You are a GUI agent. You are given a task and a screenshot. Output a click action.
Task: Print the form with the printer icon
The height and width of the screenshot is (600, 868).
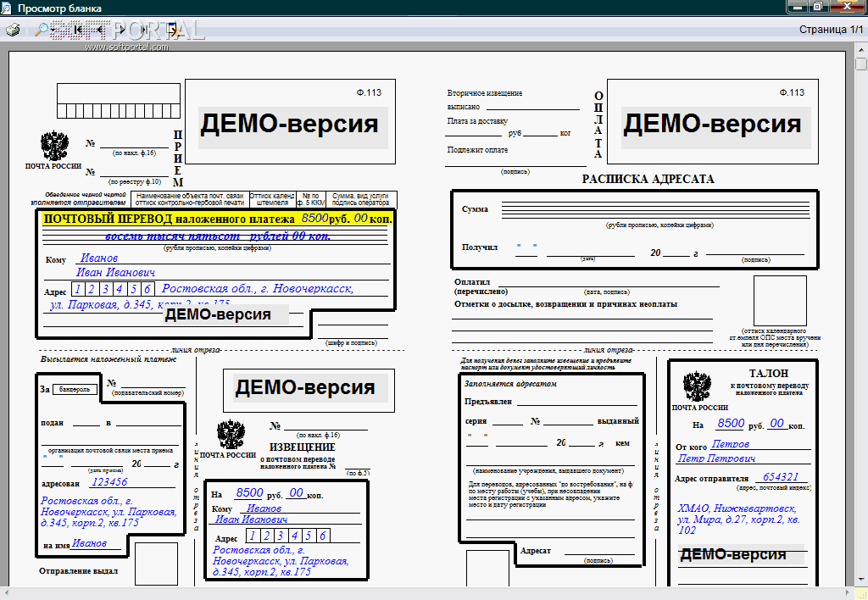pyautogui.click(x=13, y=30)
